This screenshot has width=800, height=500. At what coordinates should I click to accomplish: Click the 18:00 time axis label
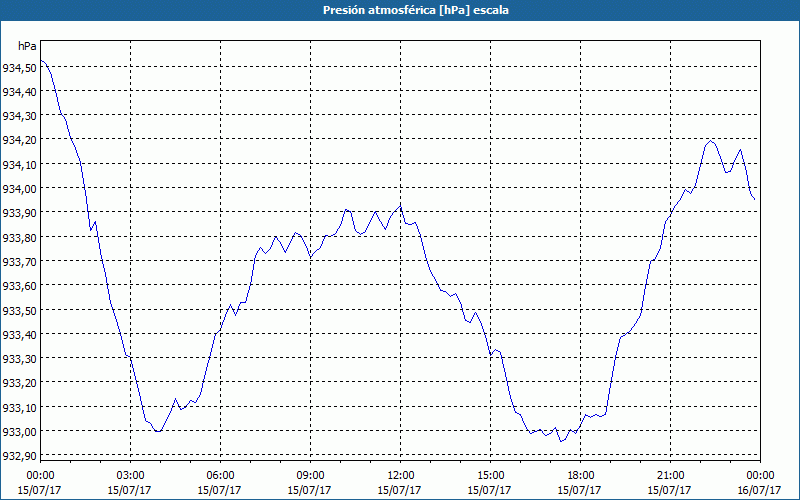580,476
